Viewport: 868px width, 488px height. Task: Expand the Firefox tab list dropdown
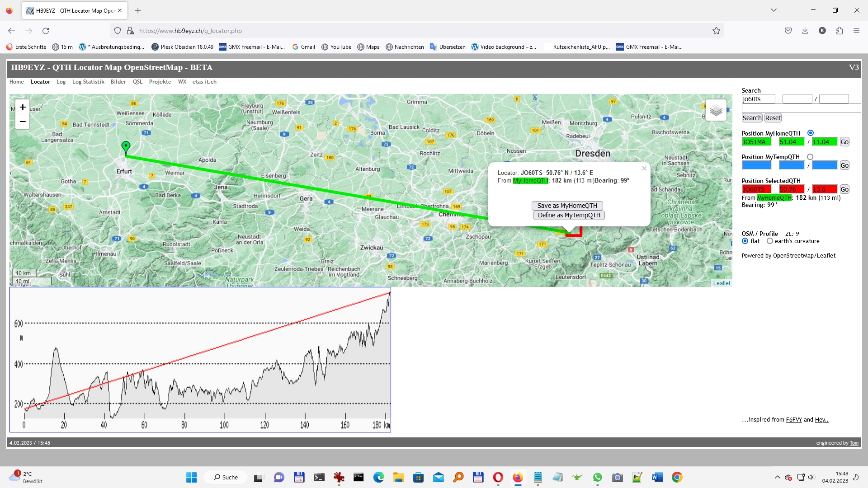pyautogui.click(x=774, y=10)
